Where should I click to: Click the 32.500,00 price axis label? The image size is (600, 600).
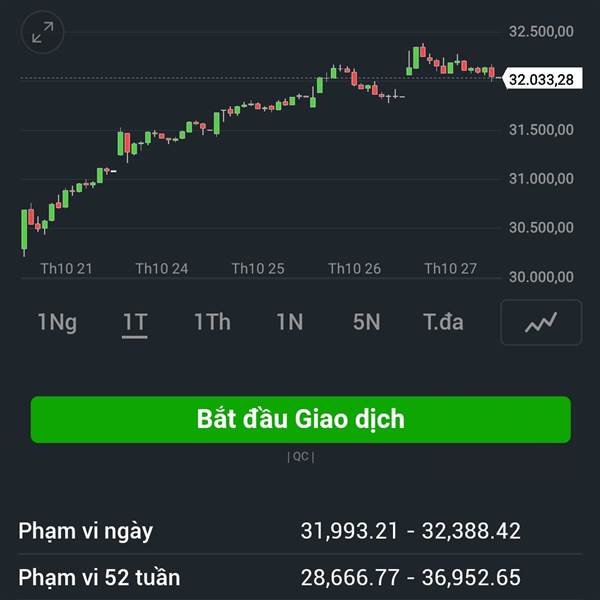(541, 31)
